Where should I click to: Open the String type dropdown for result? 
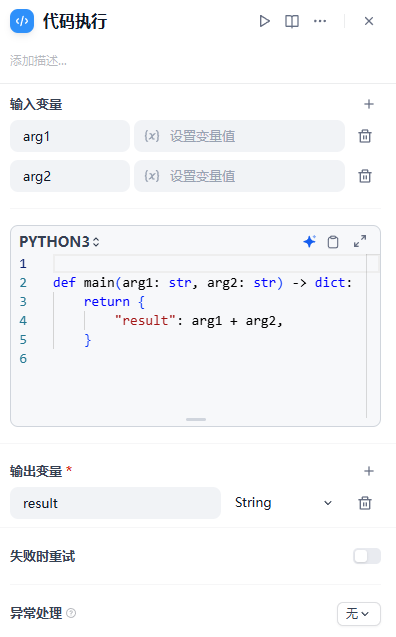pos(283,503)
